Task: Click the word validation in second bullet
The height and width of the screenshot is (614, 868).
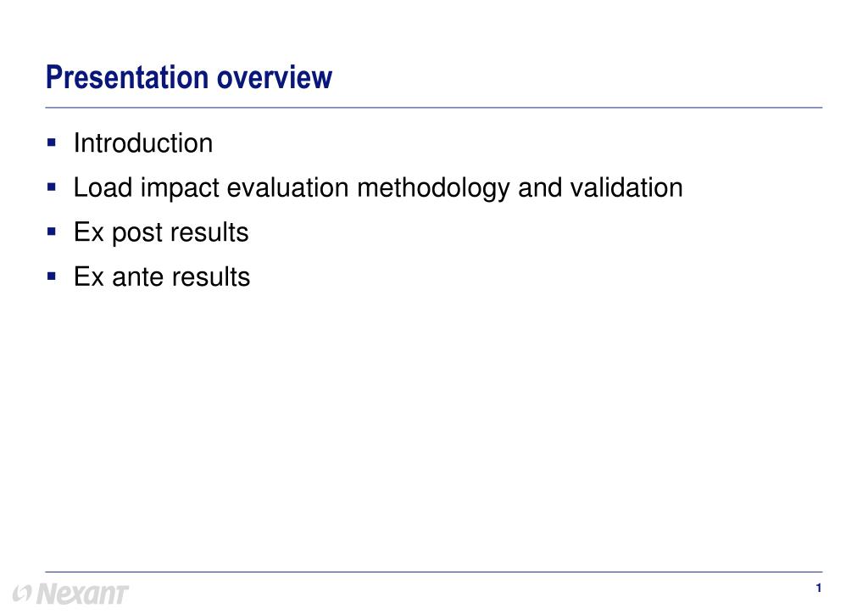Action: (626, 187)
